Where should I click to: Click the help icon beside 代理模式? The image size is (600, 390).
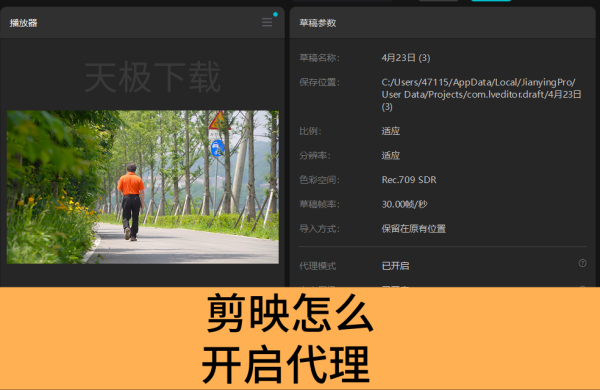pyautogui.click(x=582, y=263)
